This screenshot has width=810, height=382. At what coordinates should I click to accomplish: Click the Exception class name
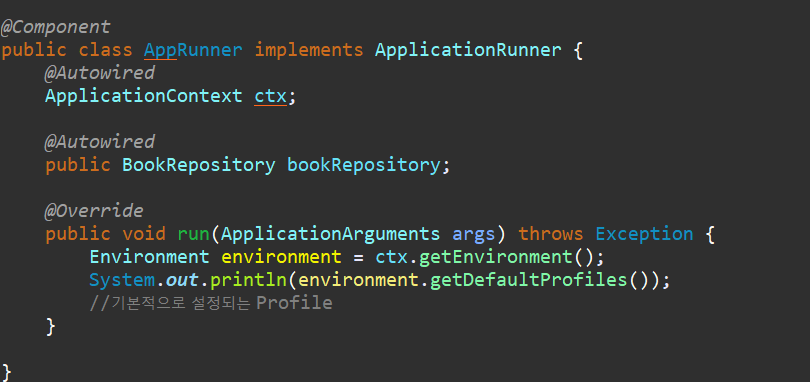click(x=644, y=234)
